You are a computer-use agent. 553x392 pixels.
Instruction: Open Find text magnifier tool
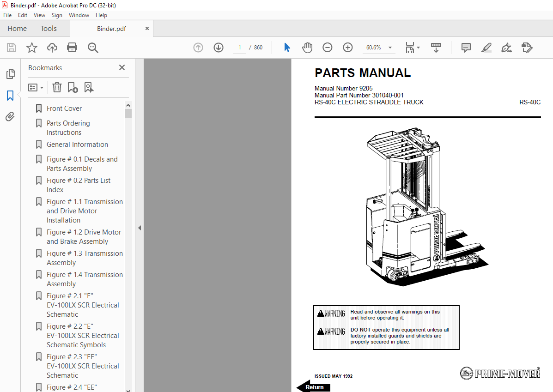[93, 48]
